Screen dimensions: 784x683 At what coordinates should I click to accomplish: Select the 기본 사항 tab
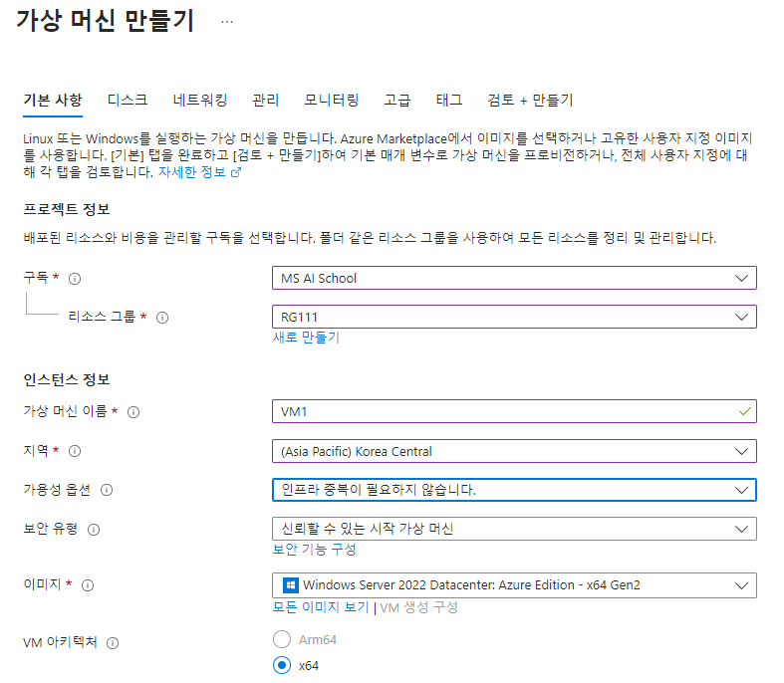coord(53,101)
